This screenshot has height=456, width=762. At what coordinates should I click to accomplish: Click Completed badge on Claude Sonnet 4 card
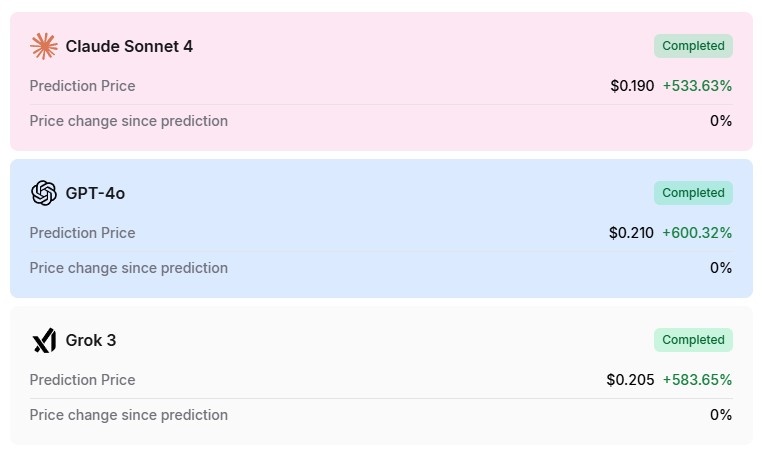coord(693,46)
